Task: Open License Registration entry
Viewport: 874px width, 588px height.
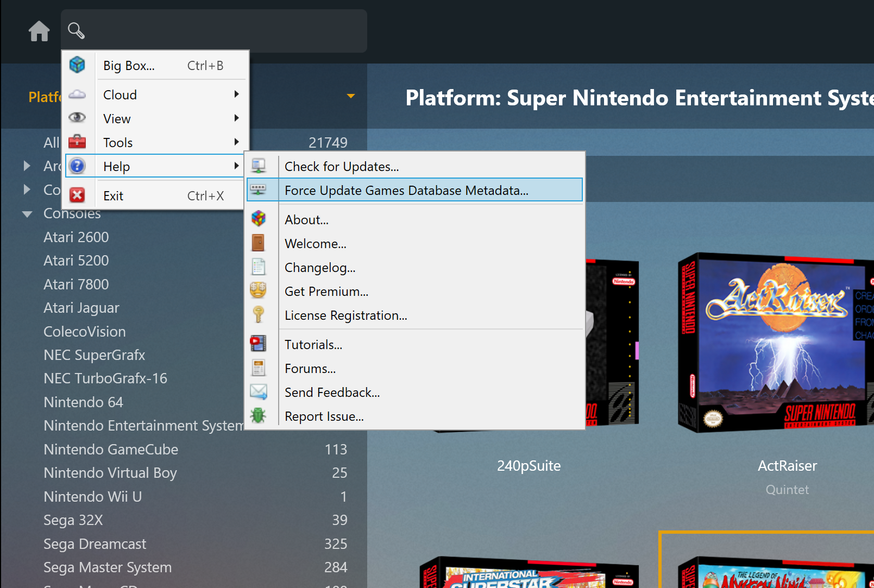Action: click(x=415, y=315)
